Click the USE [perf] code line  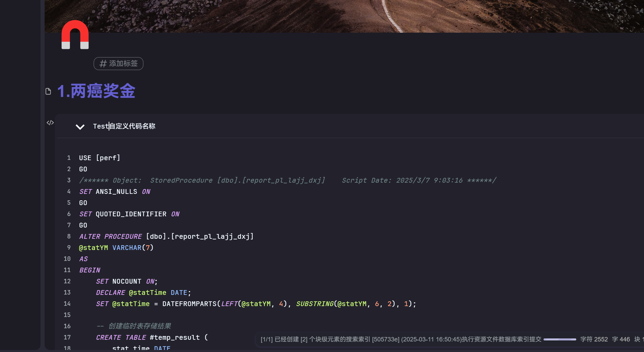pyautogui.click(x=99, y=158)
